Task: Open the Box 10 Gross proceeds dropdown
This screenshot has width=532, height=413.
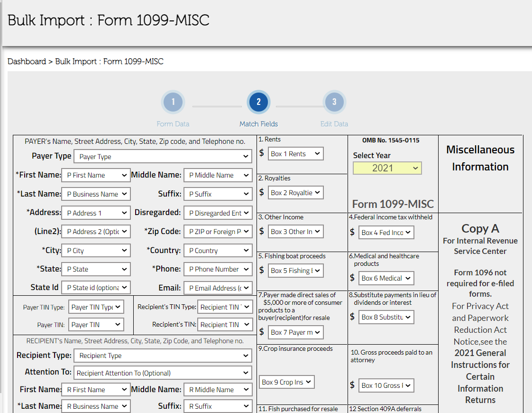Action: tap(386, 385)
